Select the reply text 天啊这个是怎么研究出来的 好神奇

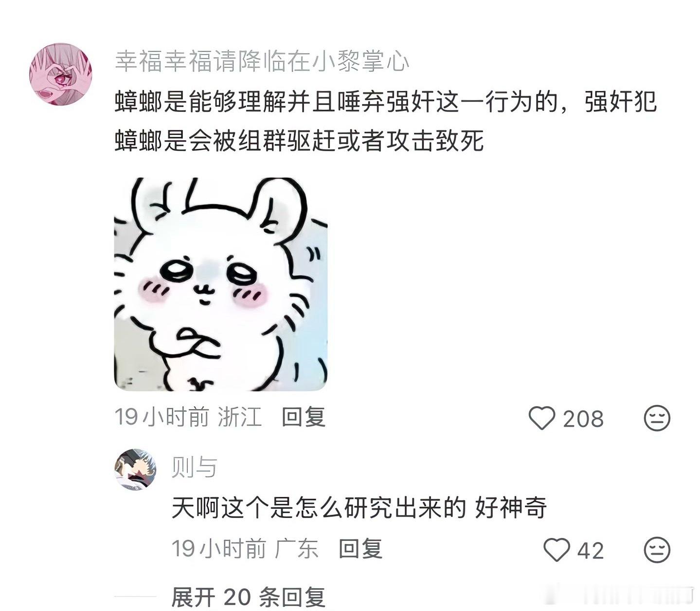359,508
